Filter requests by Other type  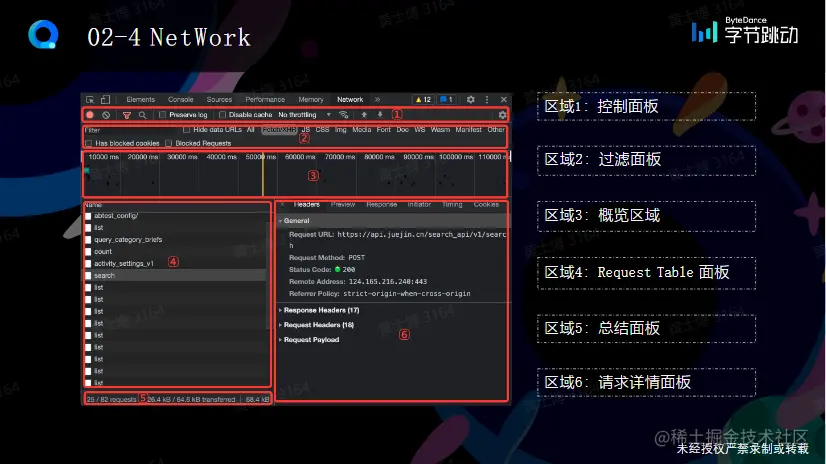[496, 130]
